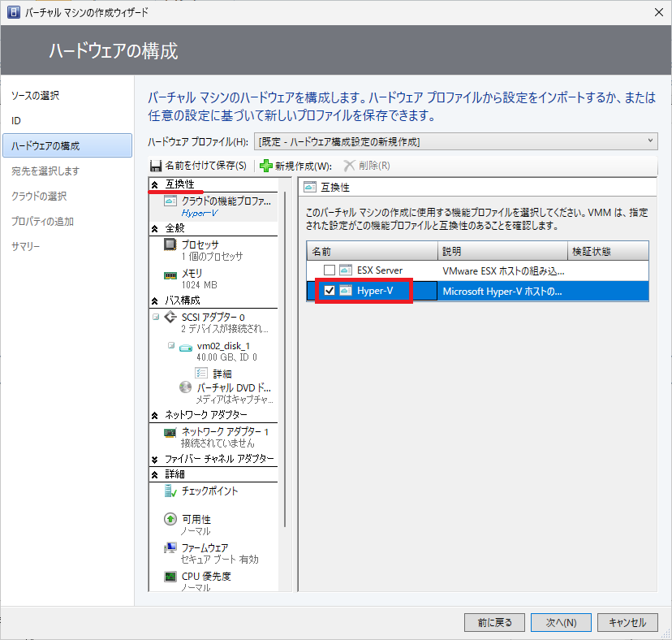Click the cloud capability profile icon in tree

click(x=170, y=201)
